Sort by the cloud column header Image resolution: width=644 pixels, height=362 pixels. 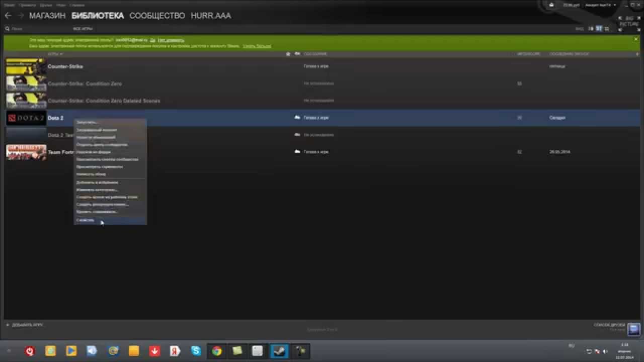tap(297, 54)
